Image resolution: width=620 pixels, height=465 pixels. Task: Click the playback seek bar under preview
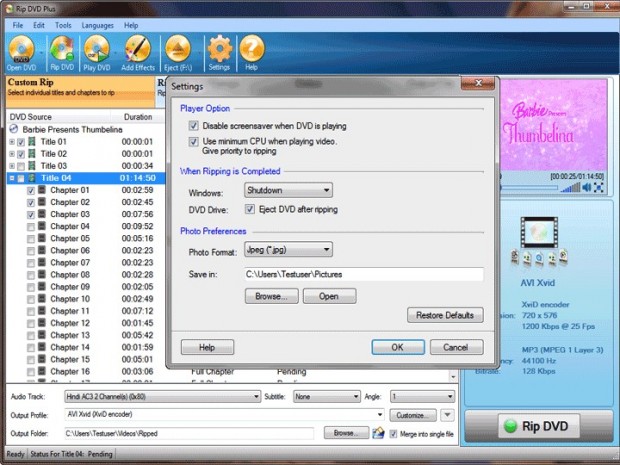click(528, 188)
